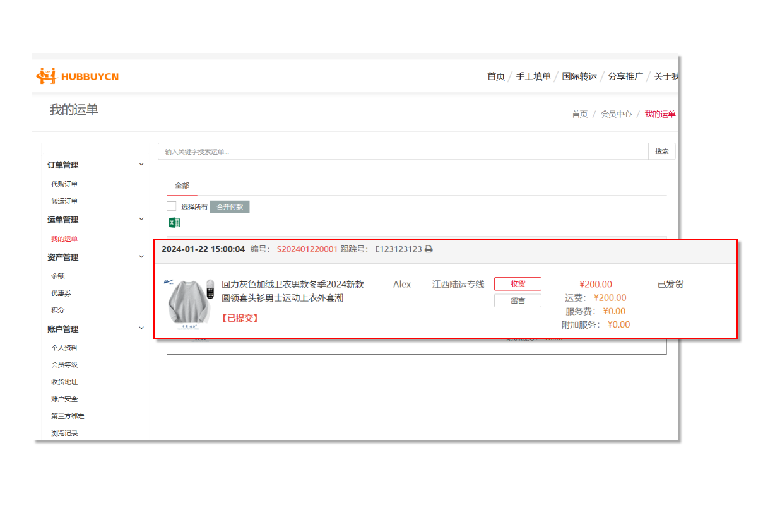The image size is (763, 532).
Task: Focus the waybill keyword search field
Action: pos(403,151)
